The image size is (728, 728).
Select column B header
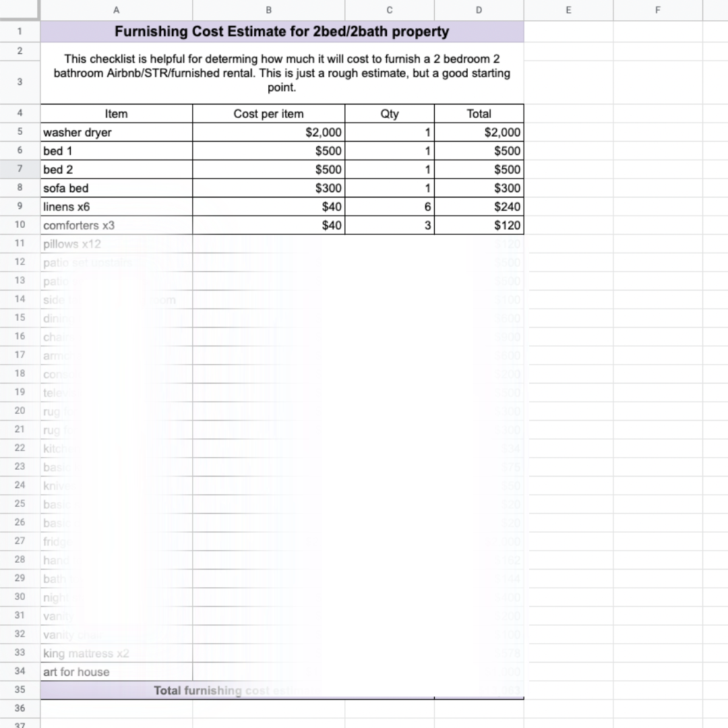point(268,9)
